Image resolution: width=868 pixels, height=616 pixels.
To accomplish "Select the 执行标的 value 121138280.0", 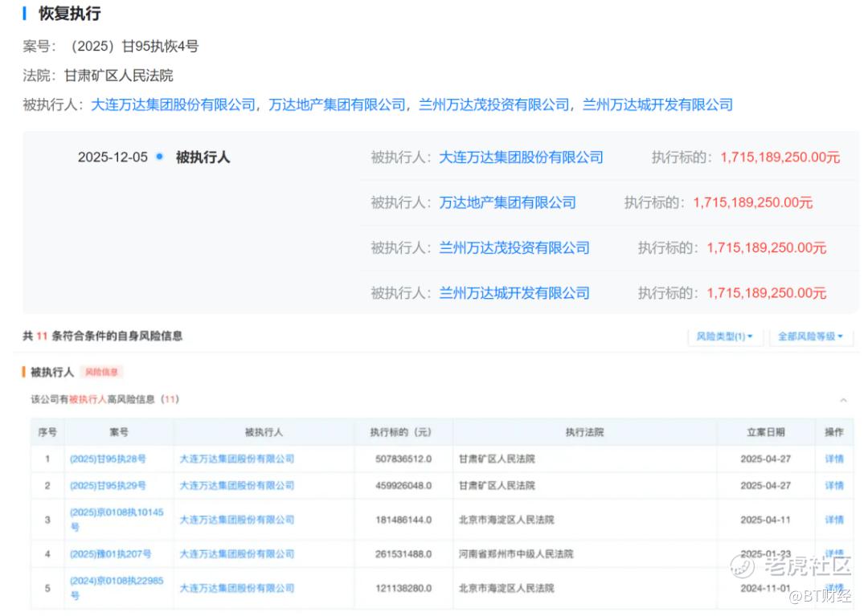I will [403, 589].
